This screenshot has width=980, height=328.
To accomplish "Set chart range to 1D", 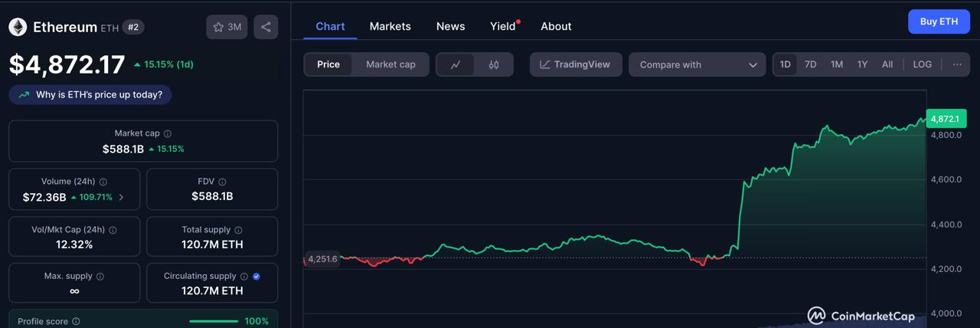I will (x=786, y=64).
